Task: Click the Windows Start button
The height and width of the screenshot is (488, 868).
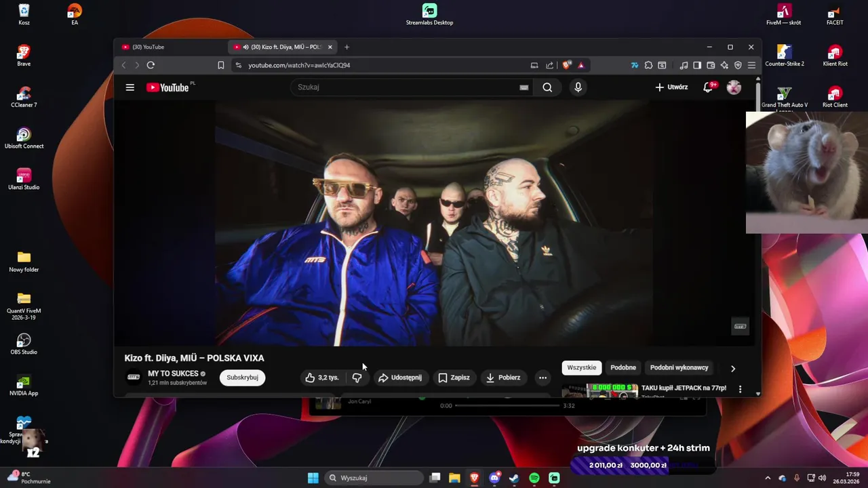Action: tap(313, 478)
